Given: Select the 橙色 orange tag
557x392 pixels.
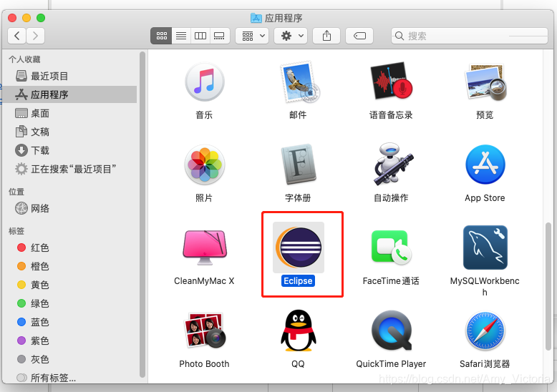Looking at the screenshot, I should [69, 266].
